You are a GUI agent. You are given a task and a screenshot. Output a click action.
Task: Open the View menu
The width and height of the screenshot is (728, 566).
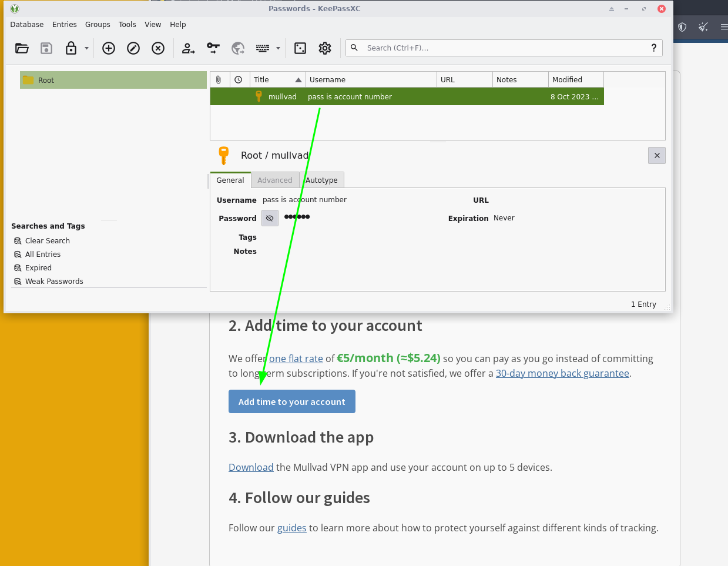pyautogui.click(x=153, y=25)
